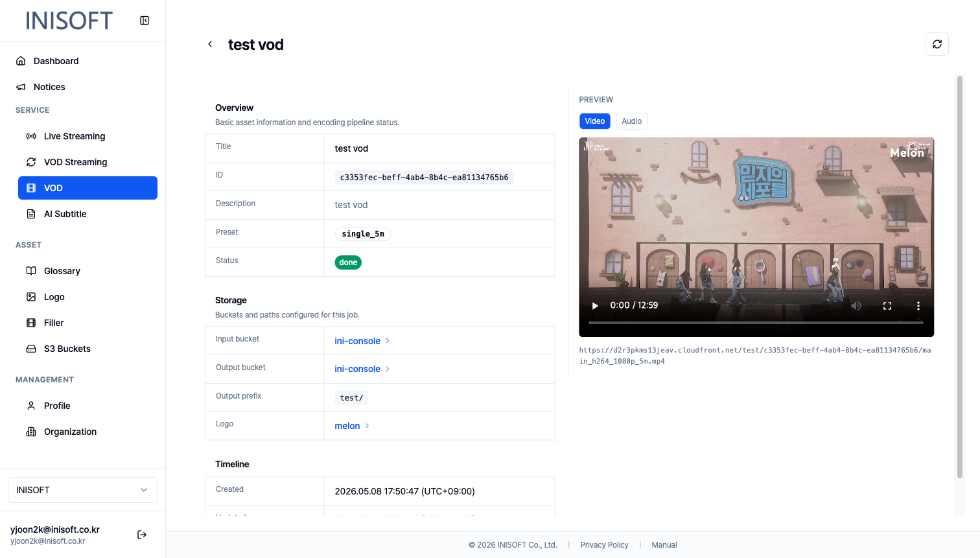This screenshot has height=558, width=980.
Task: Click the S3 Buckets drive icon
Action: (31, 349)
